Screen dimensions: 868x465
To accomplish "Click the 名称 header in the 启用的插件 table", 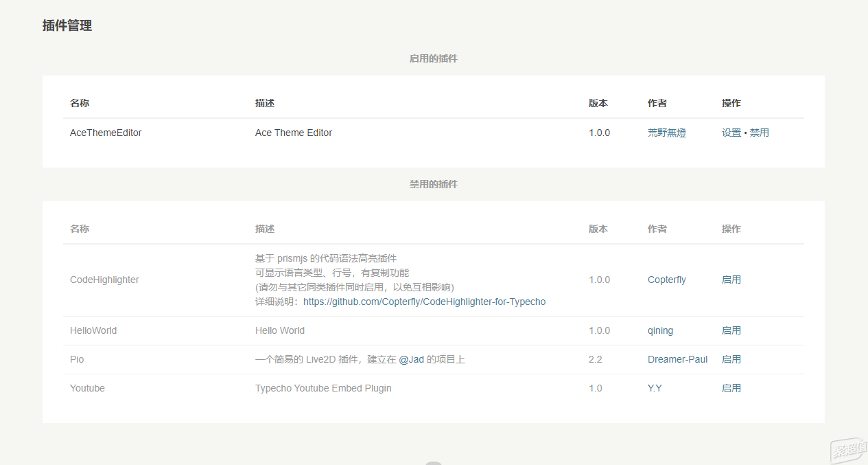I will click(80, 103).
